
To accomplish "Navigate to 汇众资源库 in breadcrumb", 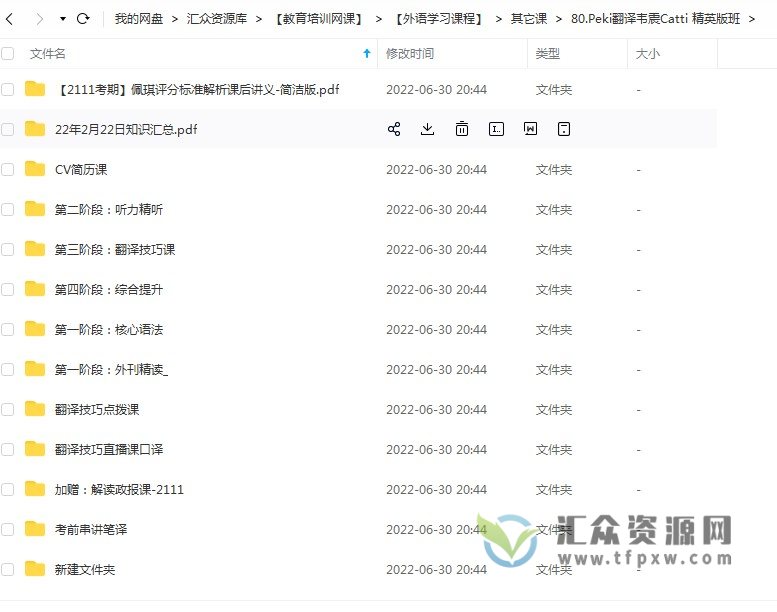I will [217, 19].
